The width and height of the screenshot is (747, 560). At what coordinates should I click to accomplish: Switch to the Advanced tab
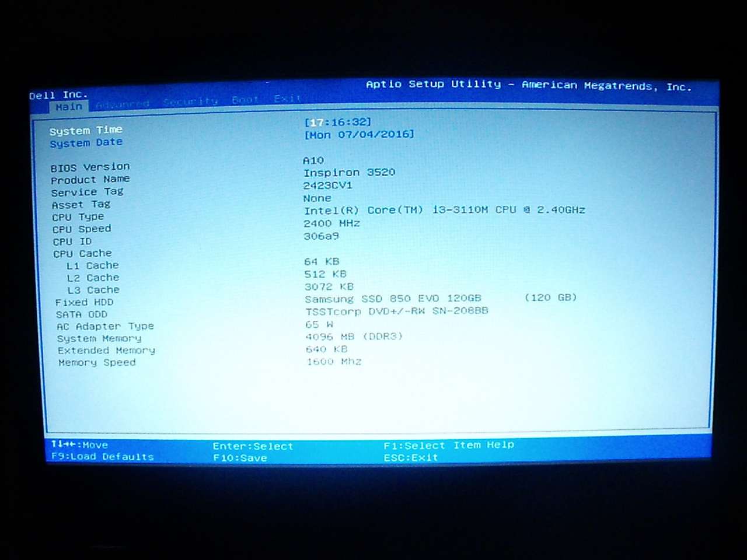[123, 104]
